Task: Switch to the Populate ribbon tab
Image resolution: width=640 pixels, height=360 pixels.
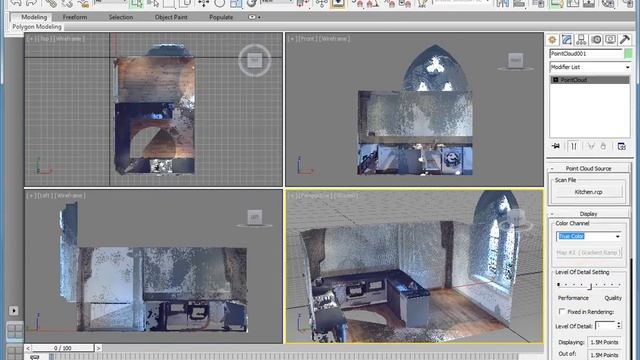Action: click(221, 17)
